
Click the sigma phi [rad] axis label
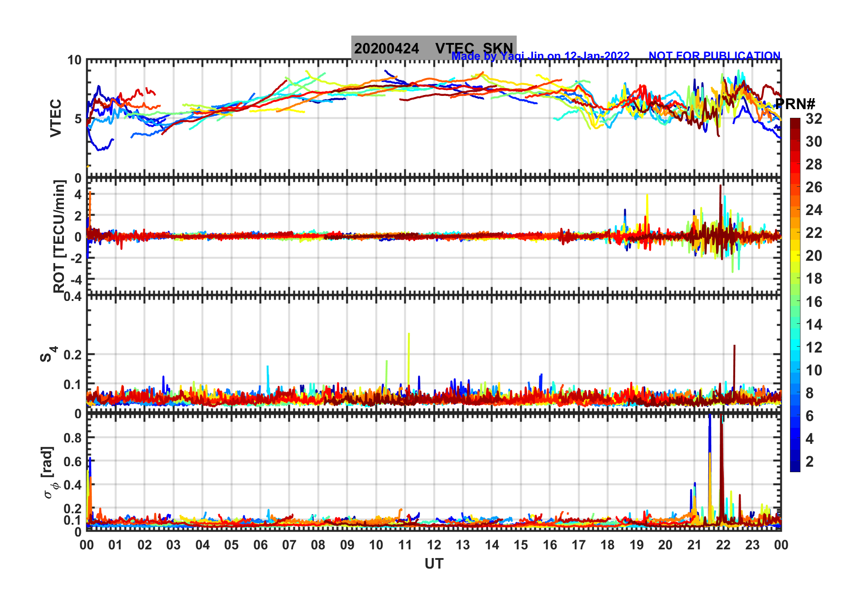[x=49, y=473]
